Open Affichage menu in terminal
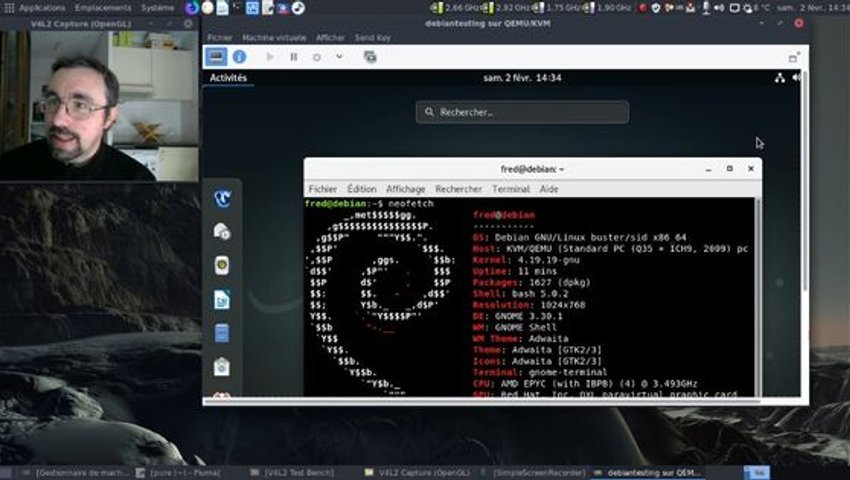Screen dimensions: 850x480 tap(405, 189)
